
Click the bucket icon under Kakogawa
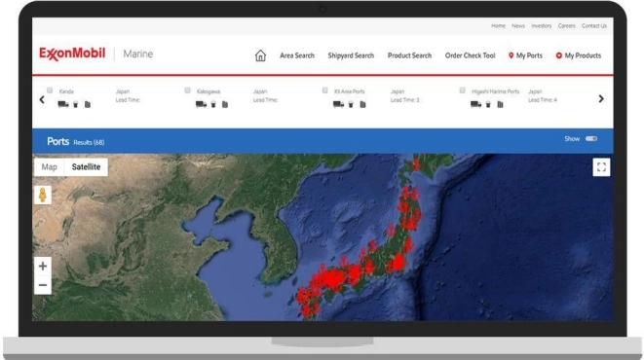[x=213, y=104]
